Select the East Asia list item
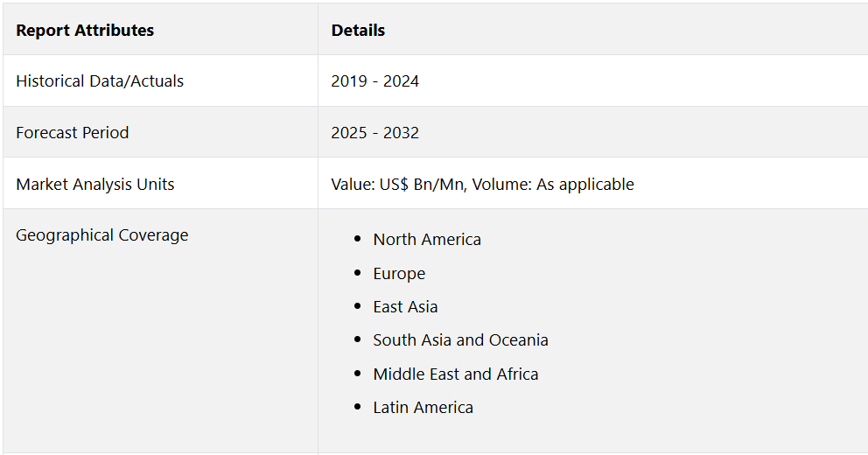Screen dimensions: 868x455 405,306
